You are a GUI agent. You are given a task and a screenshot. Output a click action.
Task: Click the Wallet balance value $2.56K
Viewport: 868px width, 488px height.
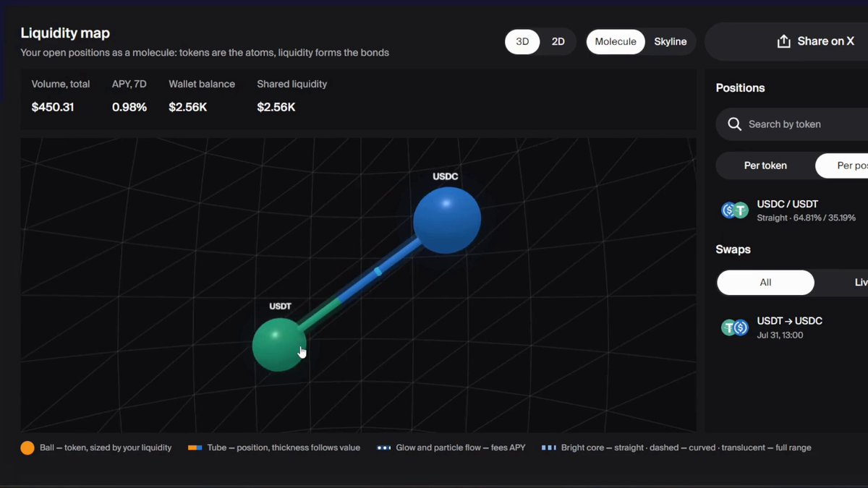pyautogui.click(x=188, y=107)
